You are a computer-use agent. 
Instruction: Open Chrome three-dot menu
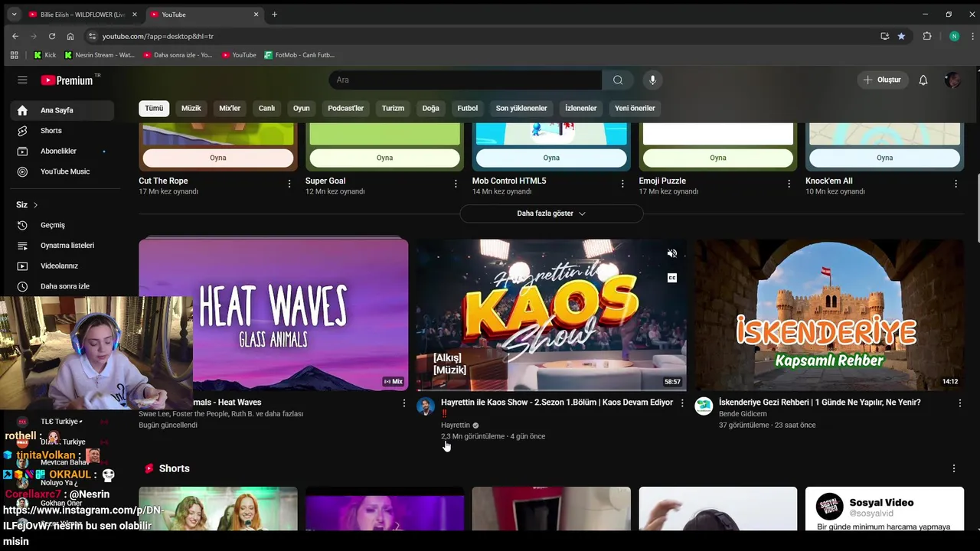(x=971, y=36)
